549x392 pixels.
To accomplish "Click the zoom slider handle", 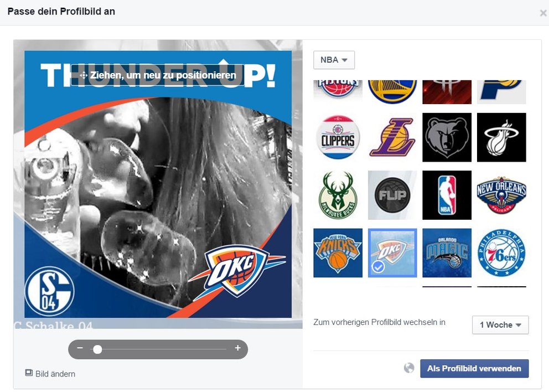I will (x=98, y=349).
